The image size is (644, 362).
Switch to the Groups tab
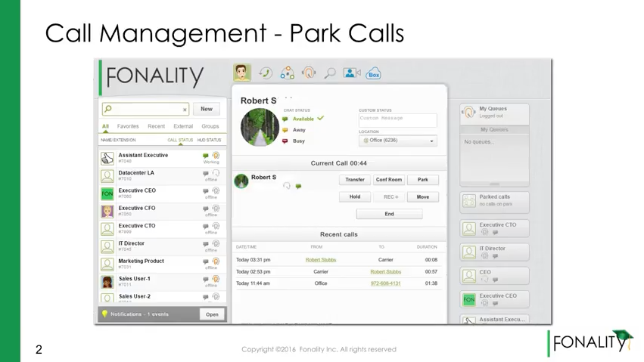click(x=210, y=126)
